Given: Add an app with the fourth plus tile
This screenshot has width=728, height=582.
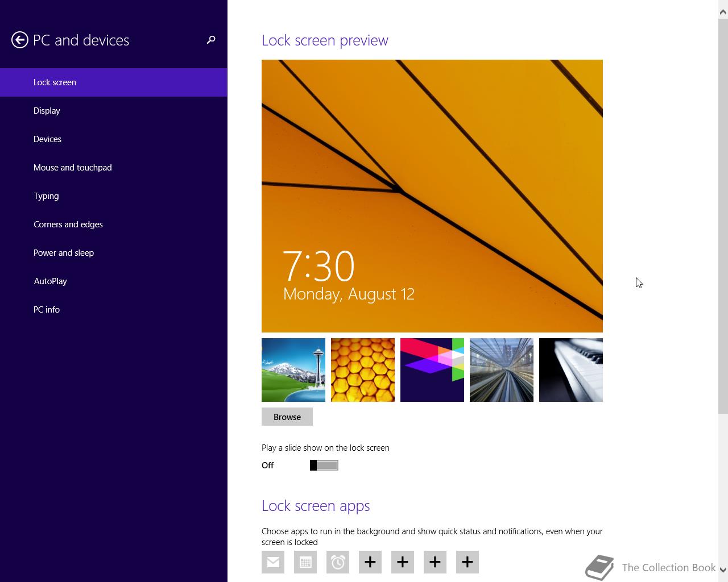Looking at the screenshot, I should [468, 562].
